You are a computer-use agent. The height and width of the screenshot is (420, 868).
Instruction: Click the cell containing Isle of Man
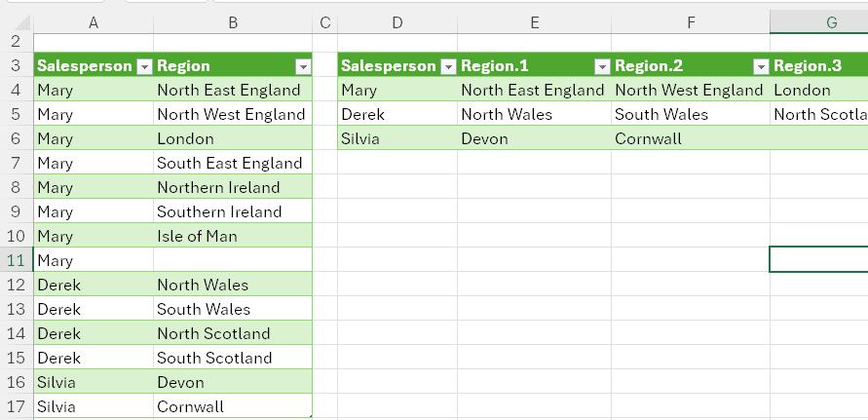pyautogui.click(x=233, y=236)
